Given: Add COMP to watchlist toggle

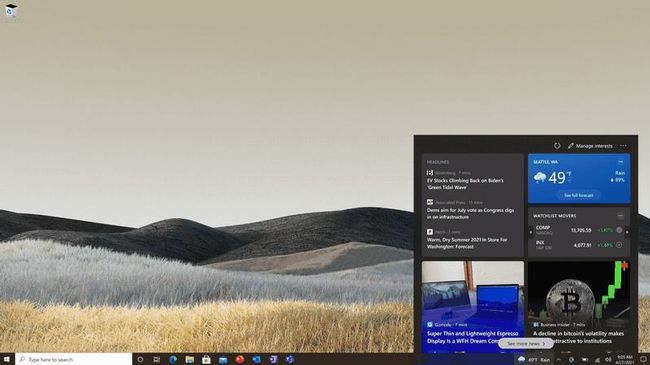Looking at the screenshot, I should pos(619,230).
